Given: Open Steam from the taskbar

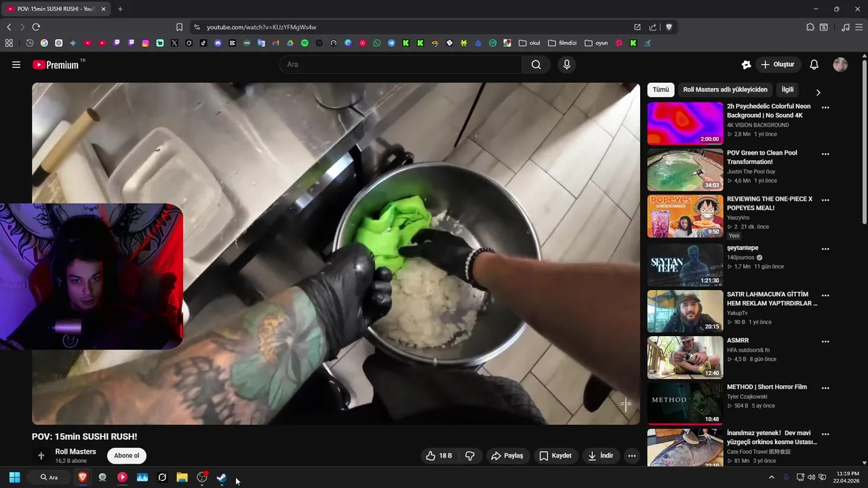Looking at the screenshot, I should tap(222, 477).
